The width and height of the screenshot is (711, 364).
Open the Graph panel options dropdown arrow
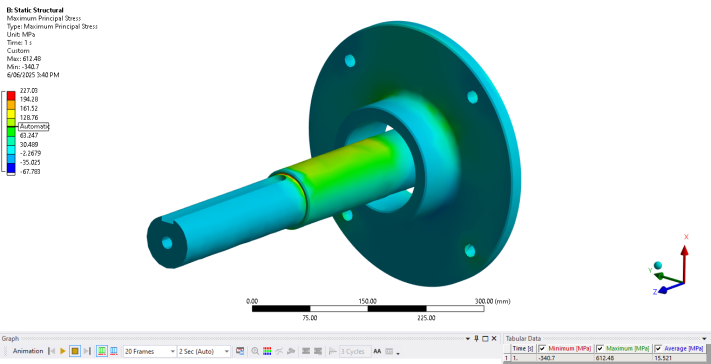point(468,339)
